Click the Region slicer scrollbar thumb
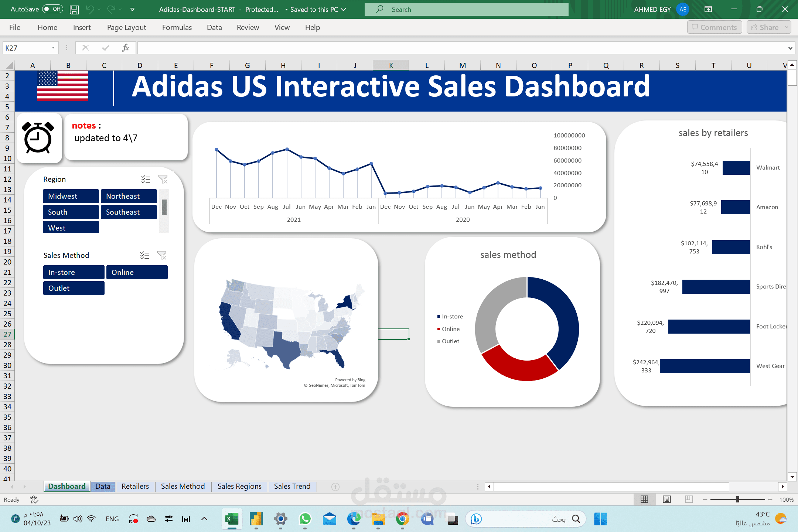This screenshot has width=798, height=532. coord(164,207)
